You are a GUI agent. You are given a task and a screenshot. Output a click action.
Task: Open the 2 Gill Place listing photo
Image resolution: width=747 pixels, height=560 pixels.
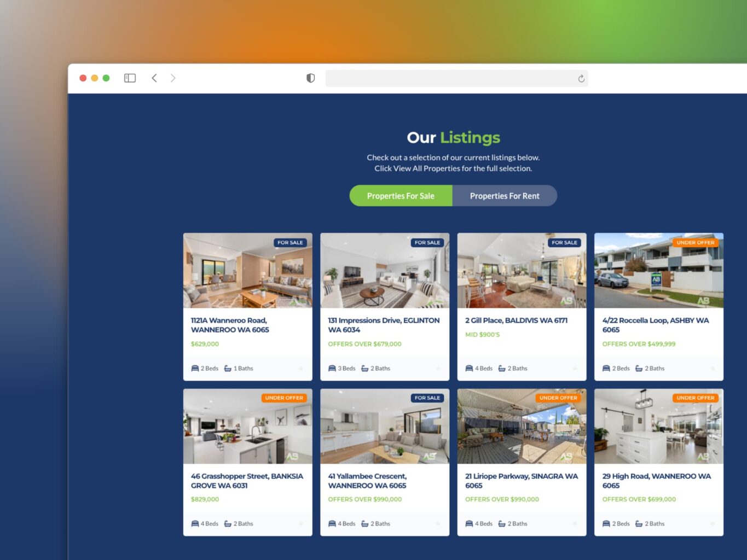click(522, 271)
